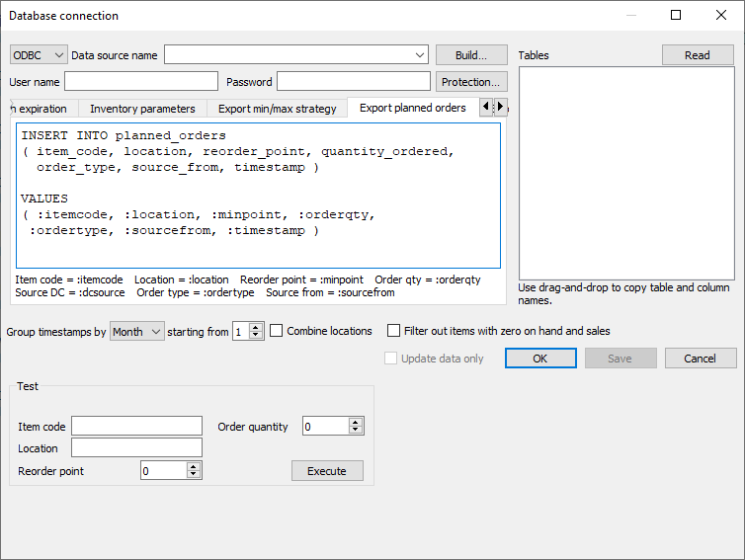
Task: Enable the Combine locations checkbox
Action: coord(277,331)
